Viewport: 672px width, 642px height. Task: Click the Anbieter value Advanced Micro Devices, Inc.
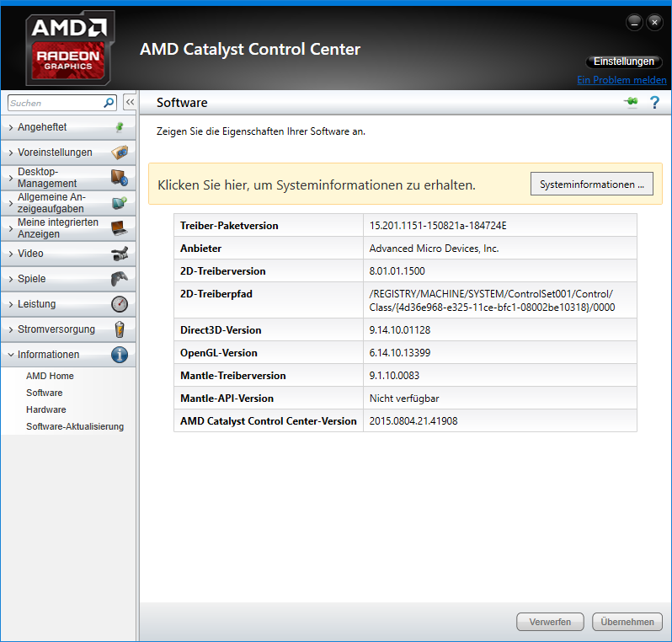(x=435, y=249)
